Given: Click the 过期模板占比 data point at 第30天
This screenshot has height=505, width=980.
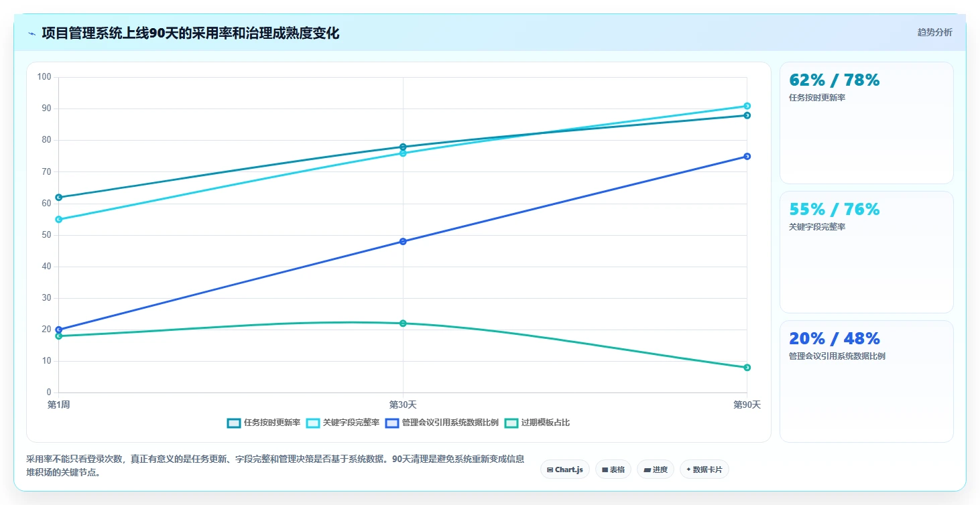Looking at the screenshot, I should point(403,323).
